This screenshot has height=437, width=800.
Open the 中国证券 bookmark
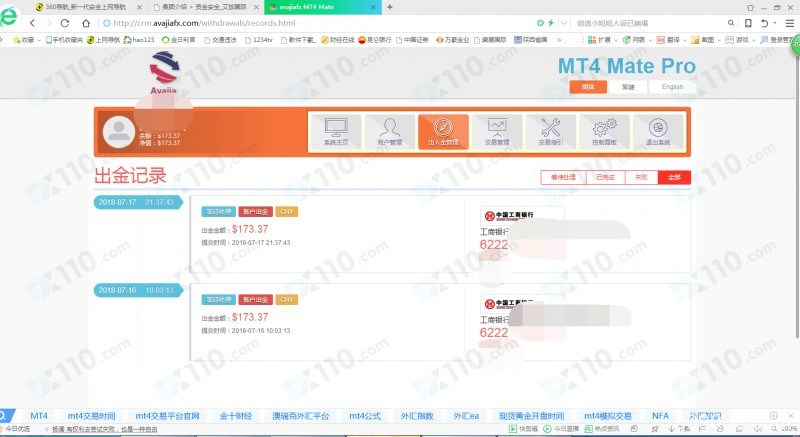(412, 40)
